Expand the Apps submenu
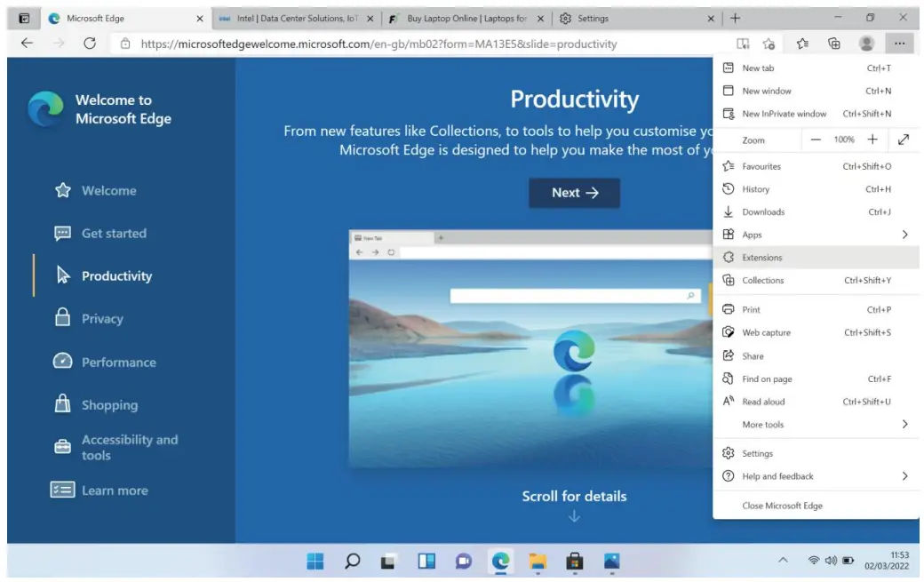 pos(904,235)
